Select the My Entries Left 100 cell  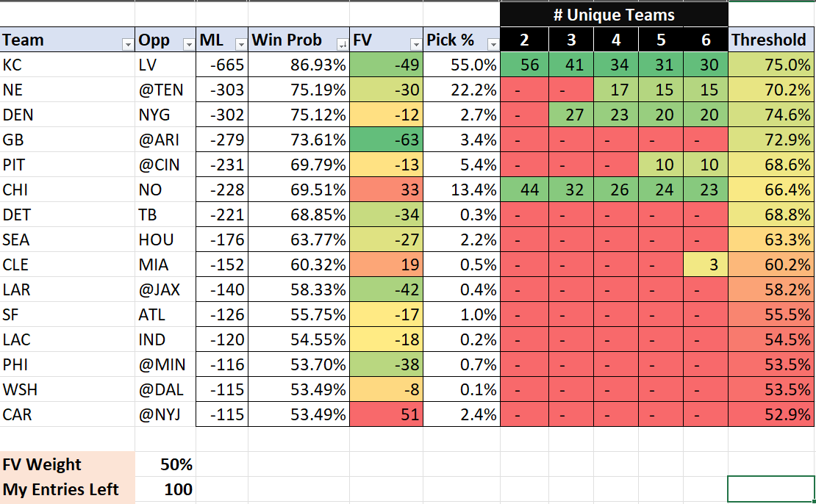[x=167, y=489]
